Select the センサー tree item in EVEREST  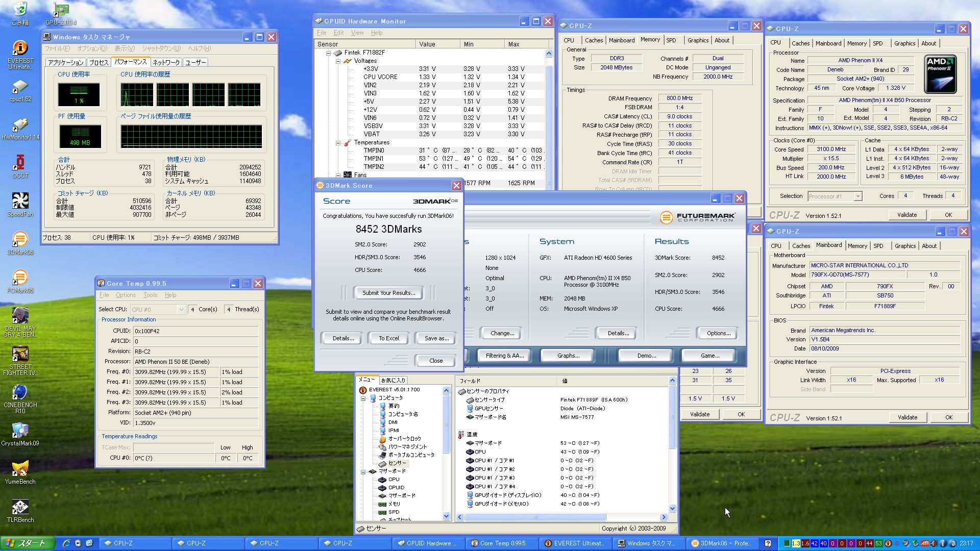coord(397,463)
